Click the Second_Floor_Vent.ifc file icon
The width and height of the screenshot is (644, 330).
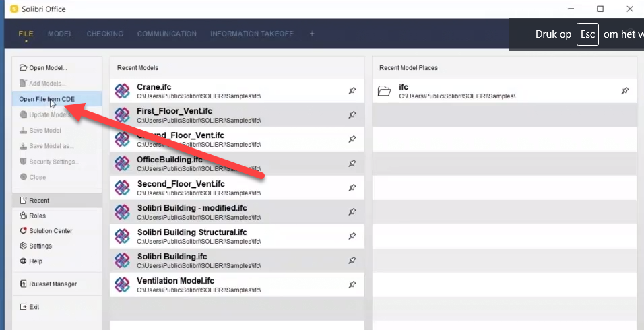122,188
